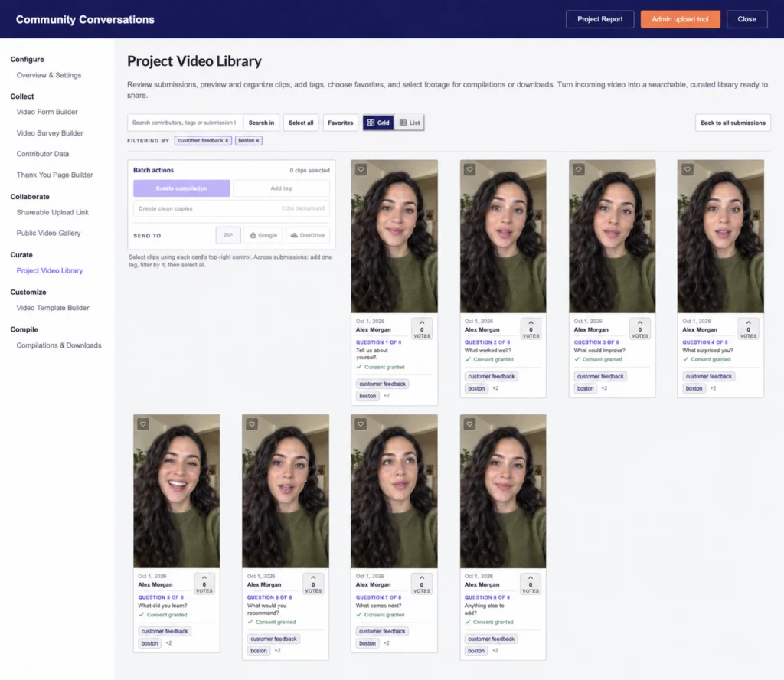This screenshot has width=784, height=680.
Task: Favorite the Question 3 of 8 clip heart icon
Action: (x=579, y=169)
